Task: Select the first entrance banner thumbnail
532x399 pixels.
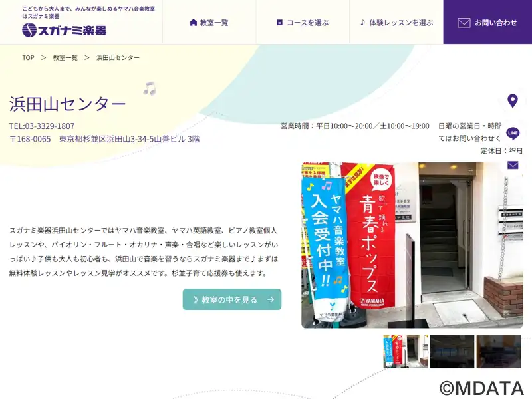Action: [406, 352]
